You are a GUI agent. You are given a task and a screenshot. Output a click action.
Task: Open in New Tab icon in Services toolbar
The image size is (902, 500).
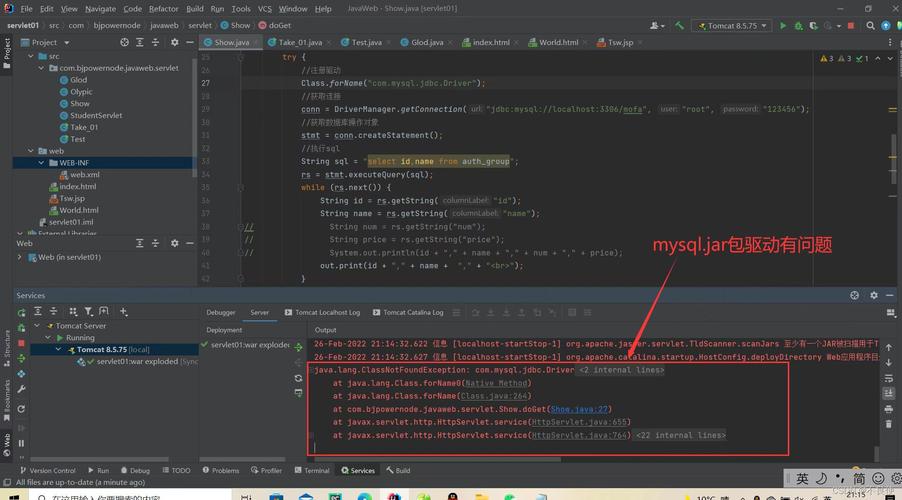click(104, 311)
